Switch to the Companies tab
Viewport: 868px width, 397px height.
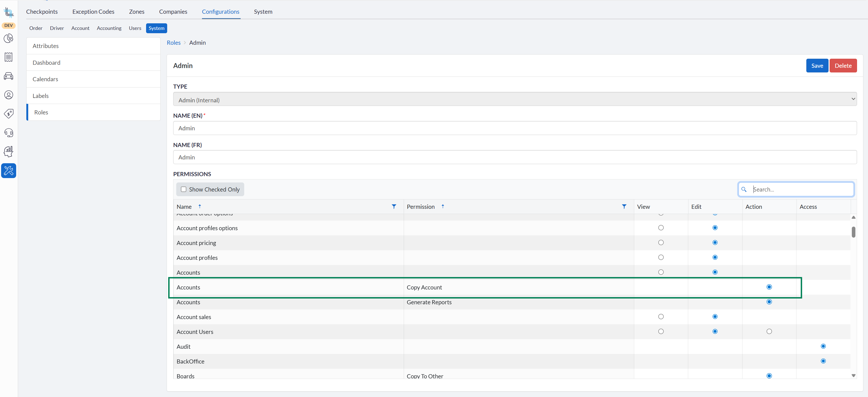click(173, 12)
